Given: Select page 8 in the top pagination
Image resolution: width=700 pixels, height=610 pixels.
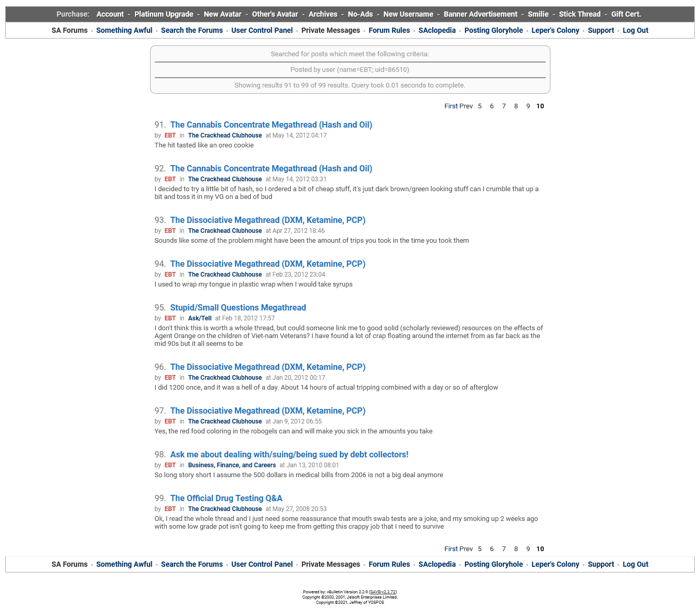Looking at the screenshot, I should coord(516,106).
